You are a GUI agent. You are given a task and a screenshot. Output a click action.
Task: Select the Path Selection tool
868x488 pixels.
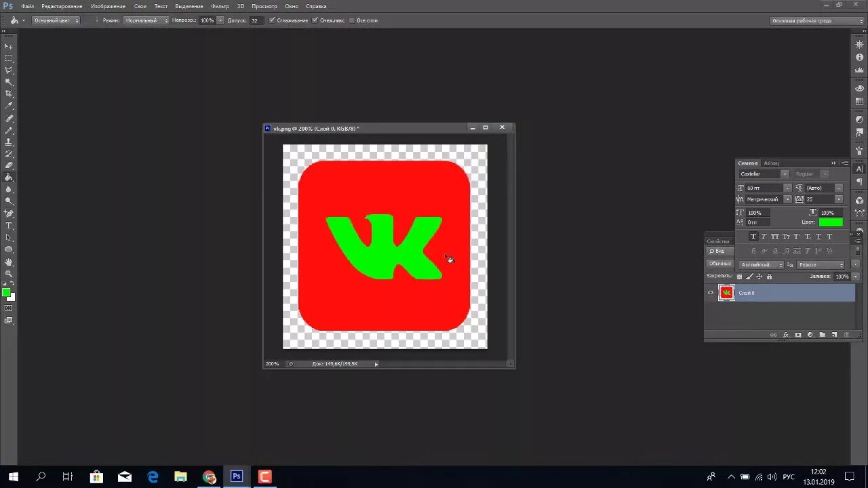coord(9,237)
